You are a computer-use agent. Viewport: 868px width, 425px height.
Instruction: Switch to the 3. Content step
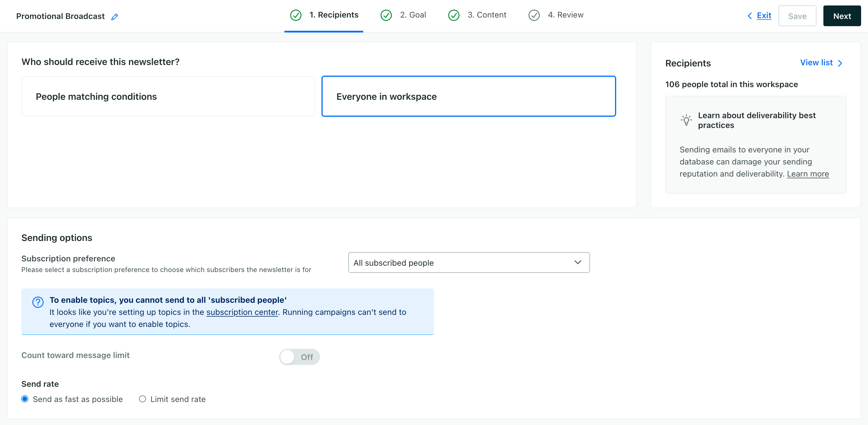(477, 15)
